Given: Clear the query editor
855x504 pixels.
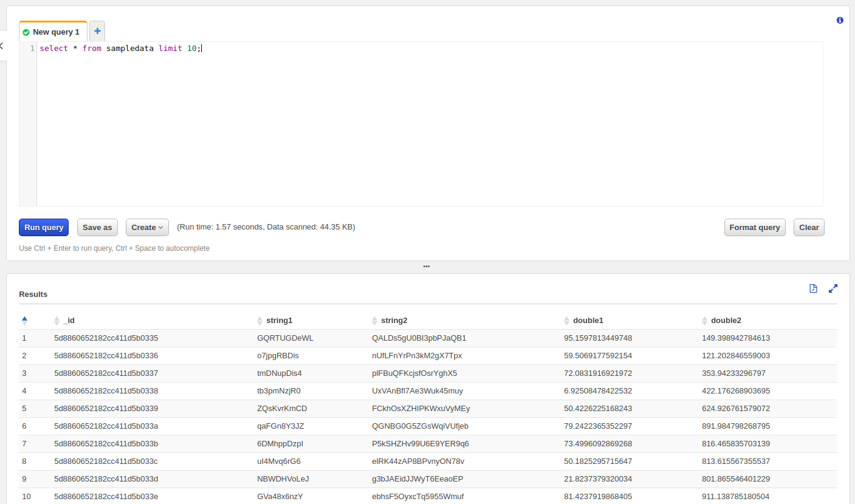Looking at the screenshot, I should 809,227.
